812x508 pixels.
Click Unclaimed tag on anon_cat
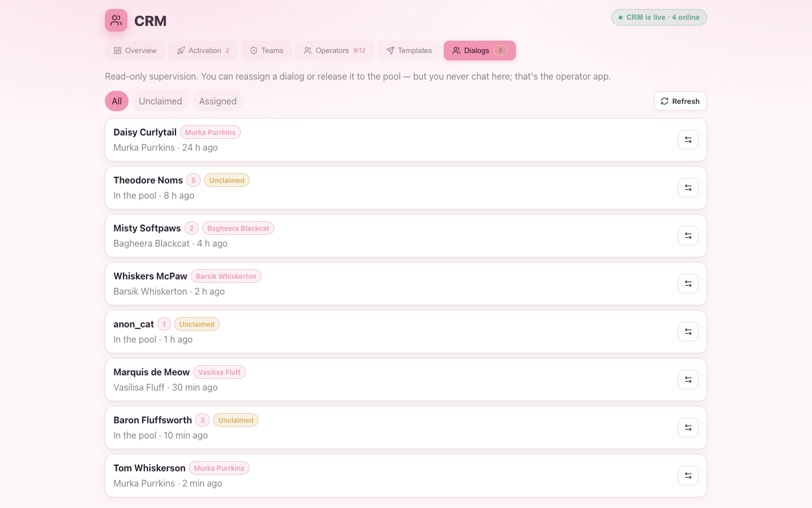pos(197,324)
